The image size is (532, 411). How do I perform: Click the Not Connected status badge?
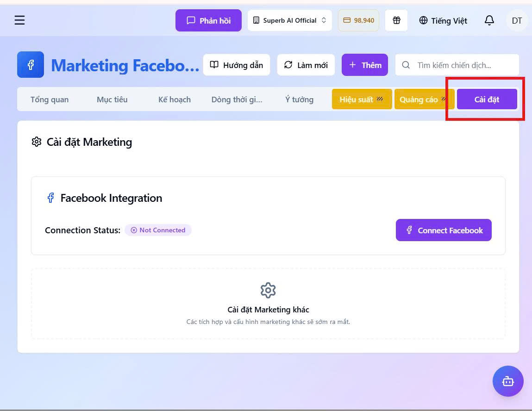tap(158, 230)
